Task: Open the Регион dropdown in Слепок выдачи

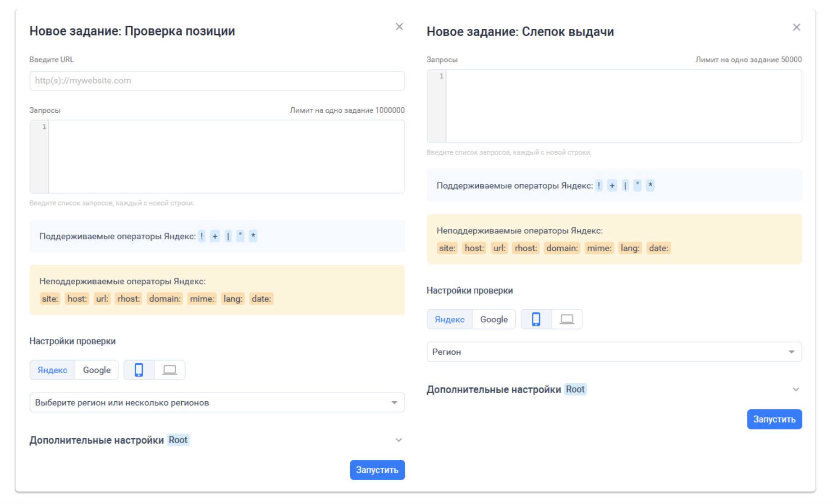Action: 614,352
